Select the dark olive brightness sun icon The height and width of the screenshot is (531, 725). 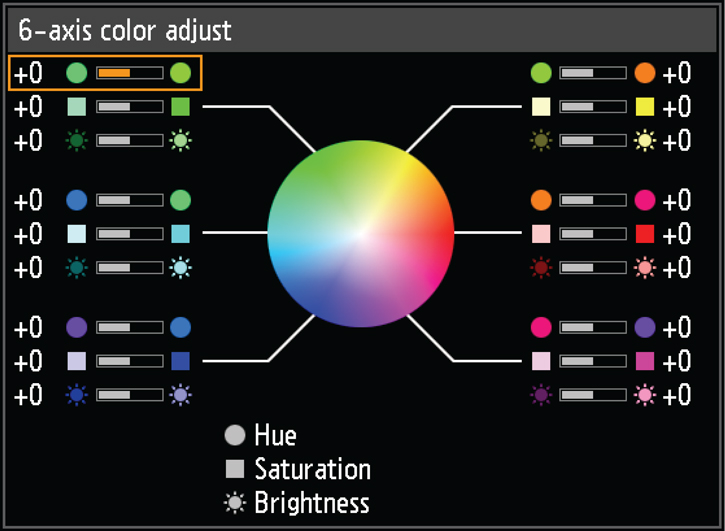coord(541,140)
